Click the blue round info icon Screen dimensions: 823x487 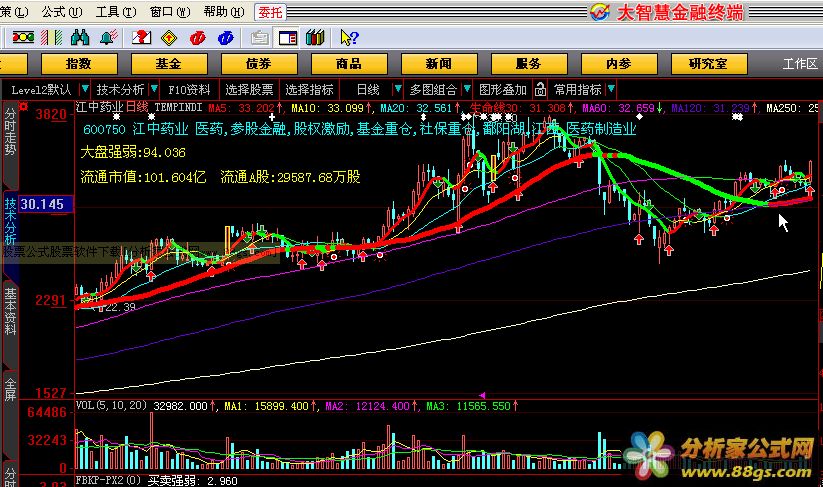click(x=226, y=38)
